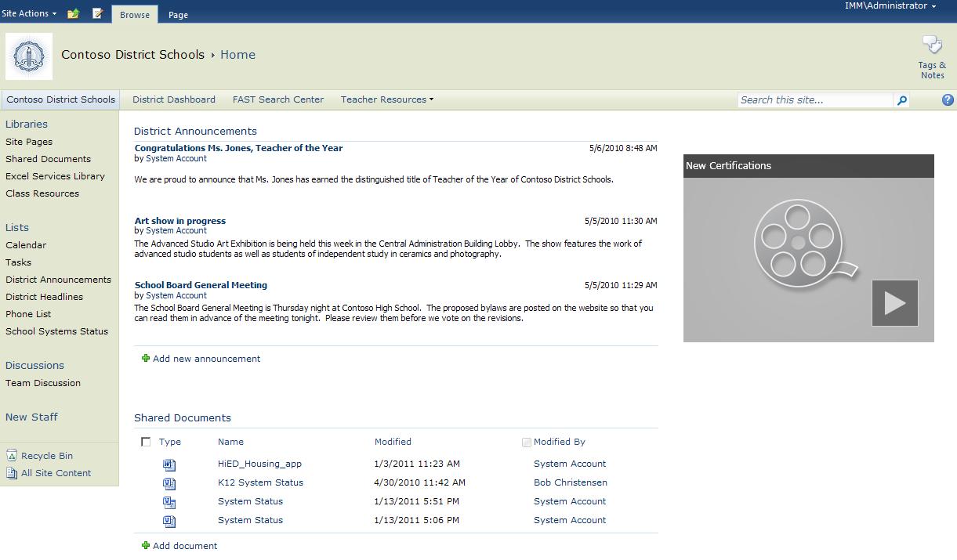Open the School Board General Meeting announcement
The height and width of the screenshot is (560, 957).
tap(201, 285)
